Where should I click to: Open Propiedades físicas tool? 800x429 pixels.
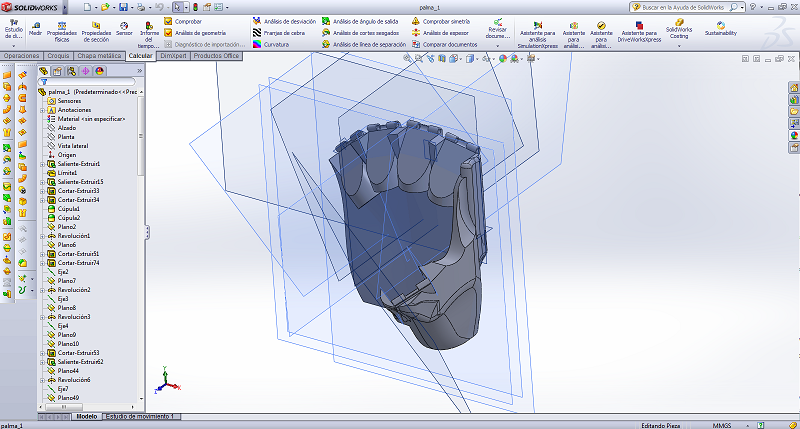[62, 32]
